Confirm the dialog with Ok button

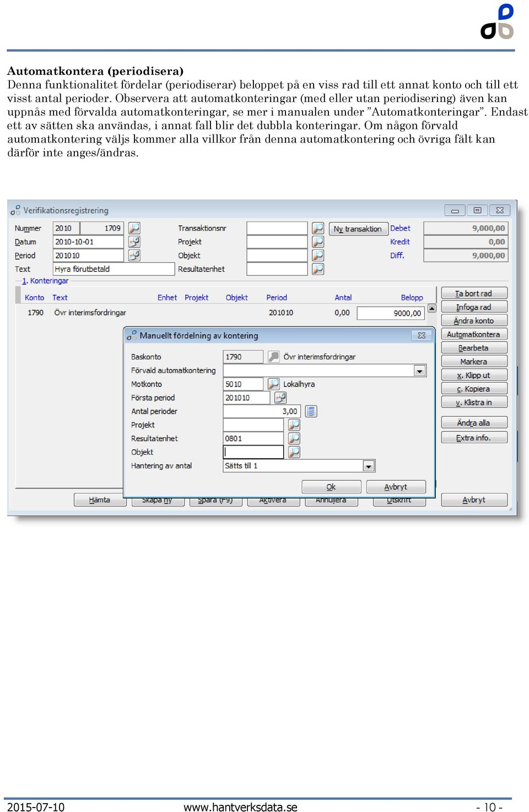point(331,487)
